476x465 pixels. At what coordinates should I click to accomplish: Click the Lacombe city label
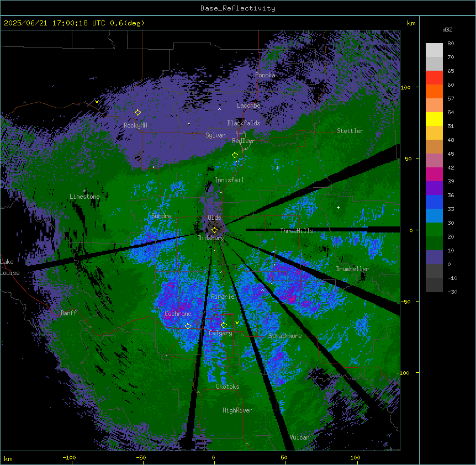click(248, 105)
